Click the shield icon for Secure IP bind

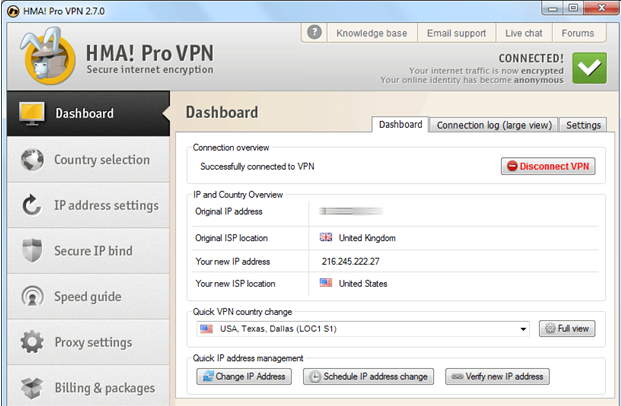pyautogui.click(x=32, y=250)
